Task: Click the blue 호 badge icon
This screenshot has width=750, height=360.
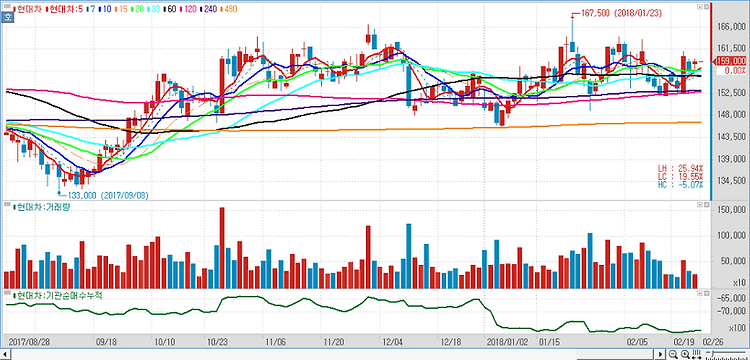Action: [7, 16]
